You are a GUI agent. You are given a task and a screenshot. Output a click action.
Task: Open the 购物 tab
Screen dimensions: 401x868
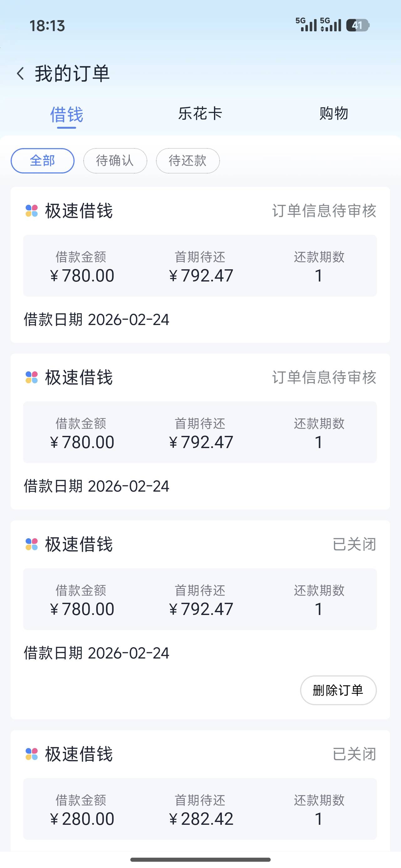(x=334, y=114)
